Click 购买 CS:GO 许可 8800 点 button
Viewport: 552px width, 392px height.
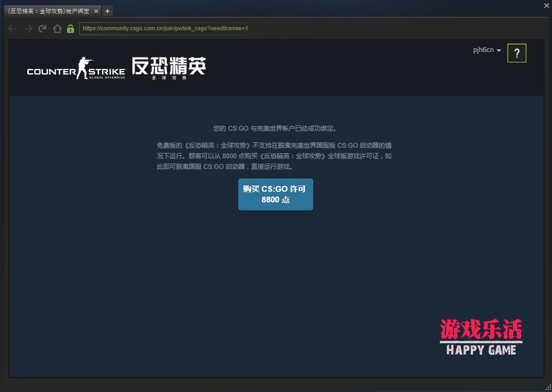[x=275, y=194]
